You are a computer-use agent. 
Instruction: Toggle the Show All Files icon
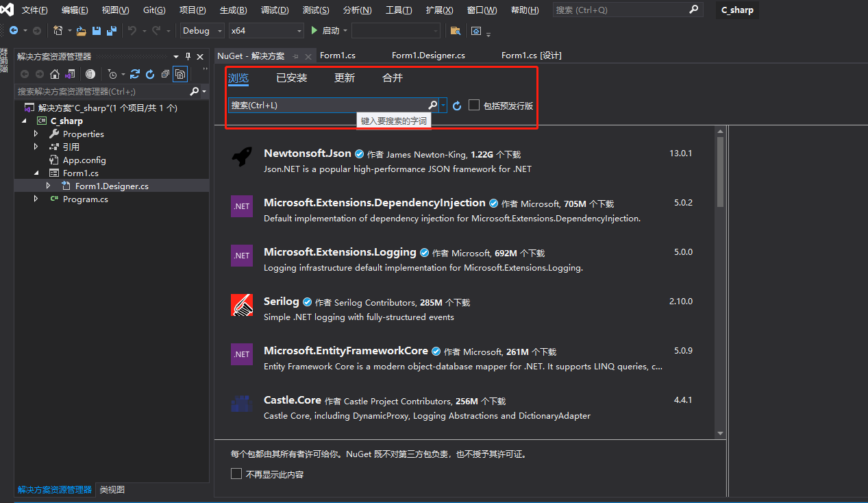coord(180,74)
